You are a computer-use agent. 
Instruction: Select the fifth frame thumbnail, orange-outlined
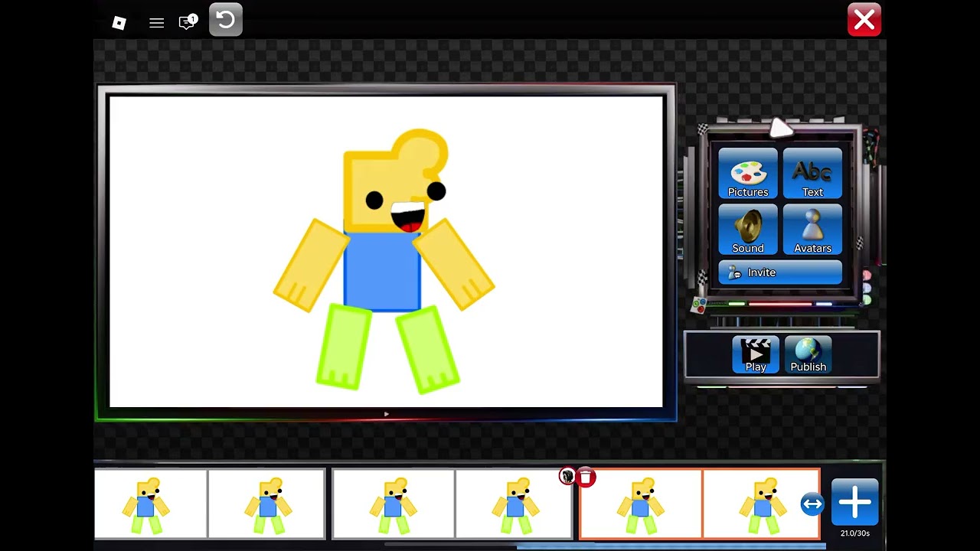click(x=641, y=504)
